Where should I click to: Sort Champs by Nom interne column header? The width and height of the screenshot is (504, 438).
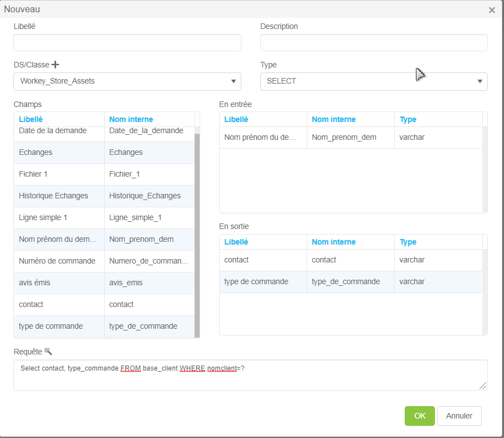tap(131, 119)
